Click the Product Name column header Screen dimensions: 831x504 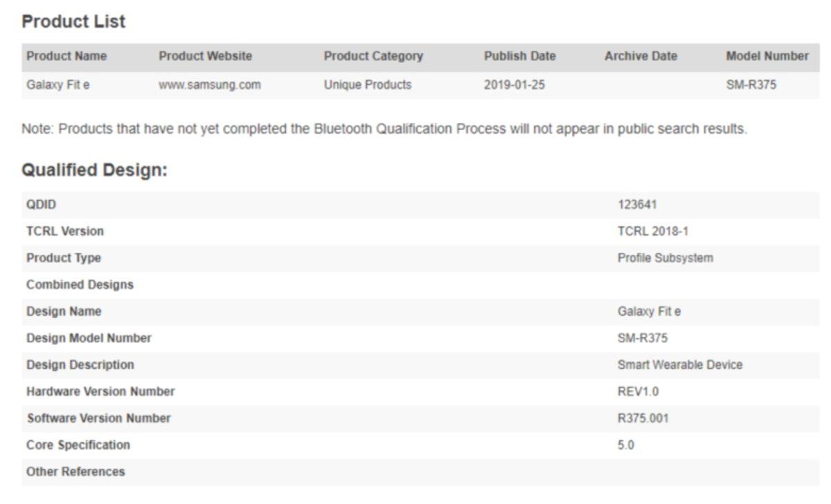pos(66,57)
